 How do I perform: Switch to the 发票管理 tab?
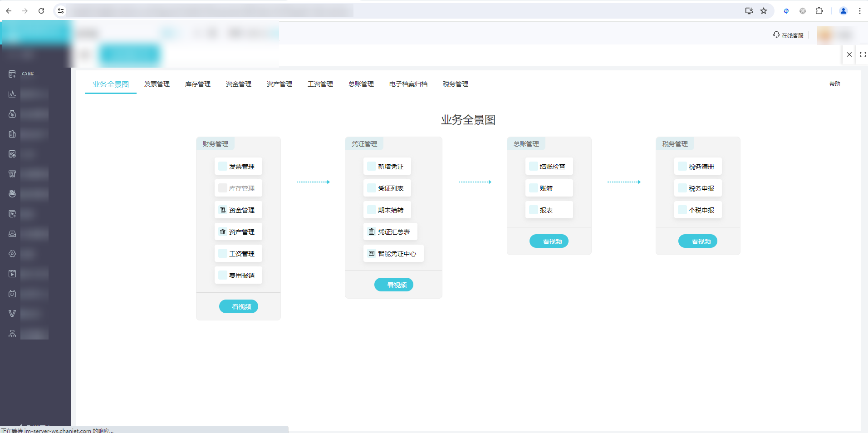coord(157,84)
